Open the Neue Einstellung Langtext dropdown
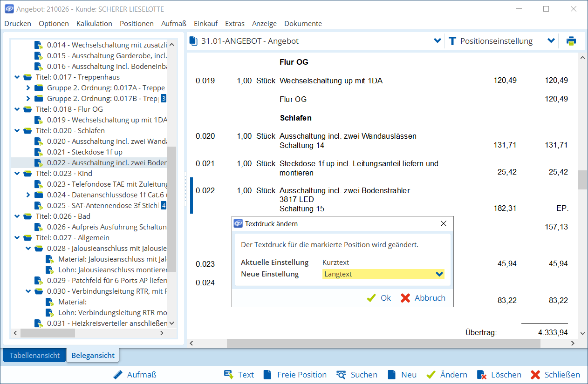 click(438, 274)
